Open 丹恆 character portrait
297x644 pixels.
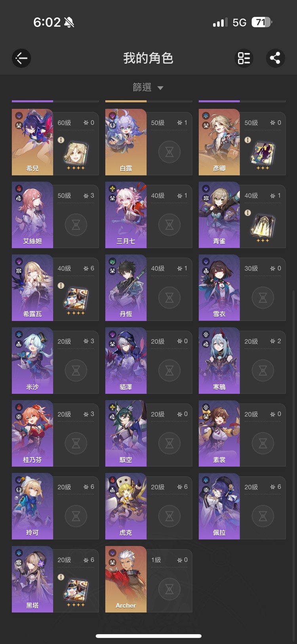click(x=126, y=288)
